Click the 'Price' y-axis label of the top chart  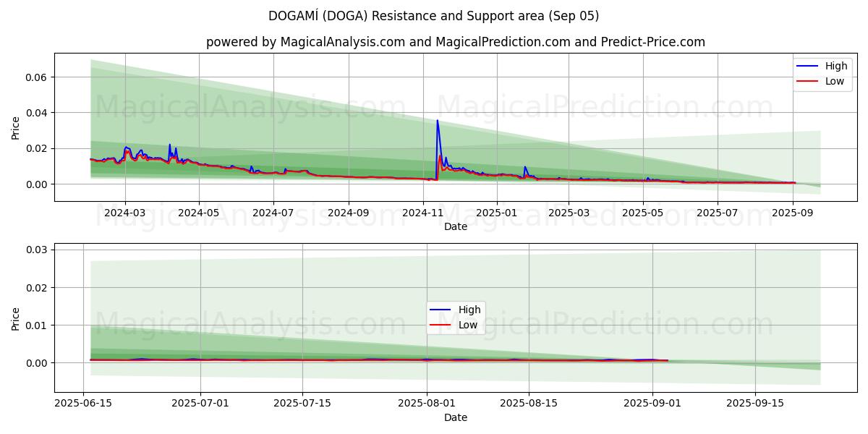pos(16,127)
